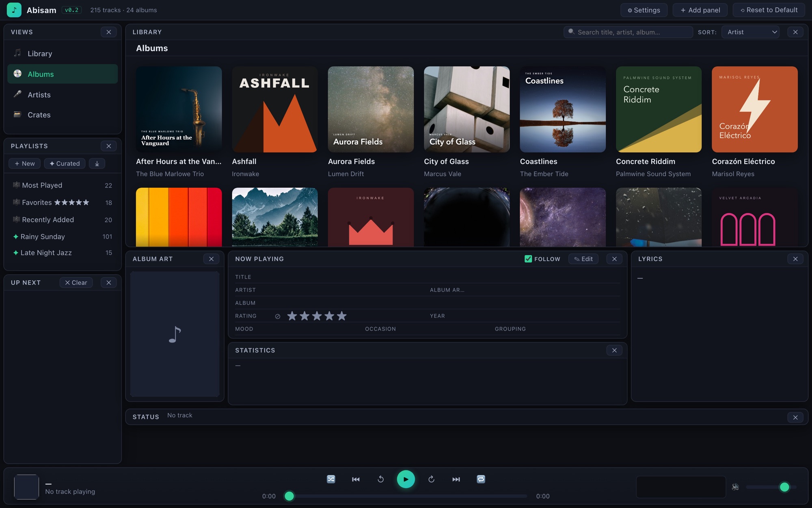Open the Corazón Eléctrico album cover
Image resolution: width=812 pixels, height=508 pixels.
tap(755, 109)
